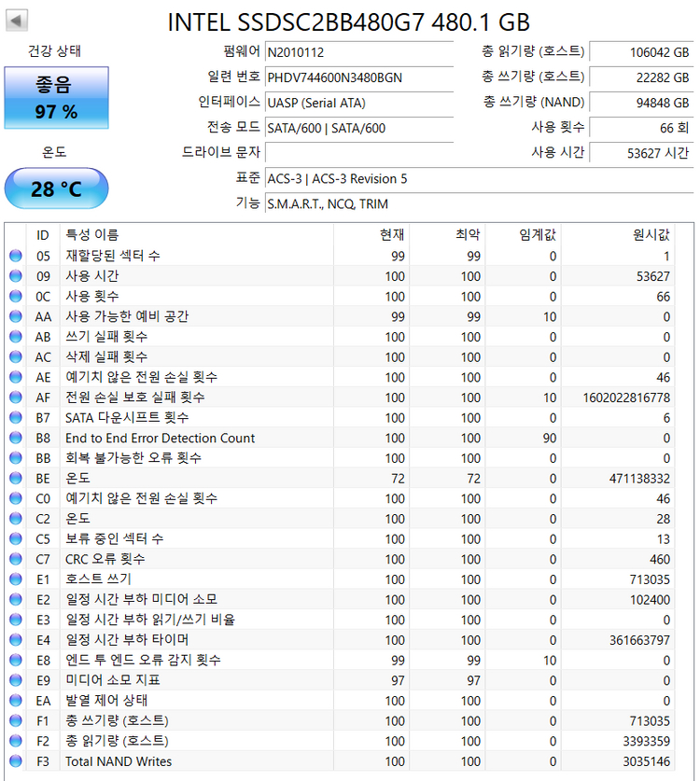700x781 pixels.
Task: Click status orb of row AA 사용 가능한 예비 공간
Action: (x=16, y=316)
